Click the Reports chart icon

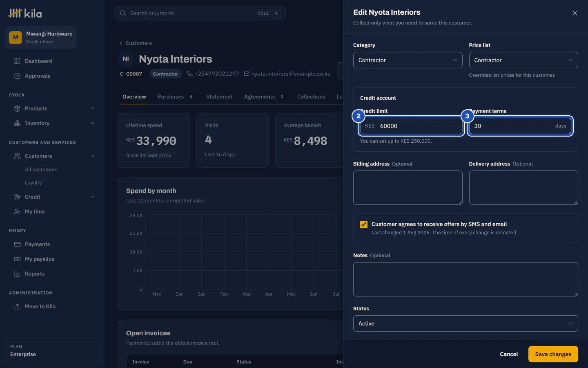pyautogui.click(x=17, y=274)
